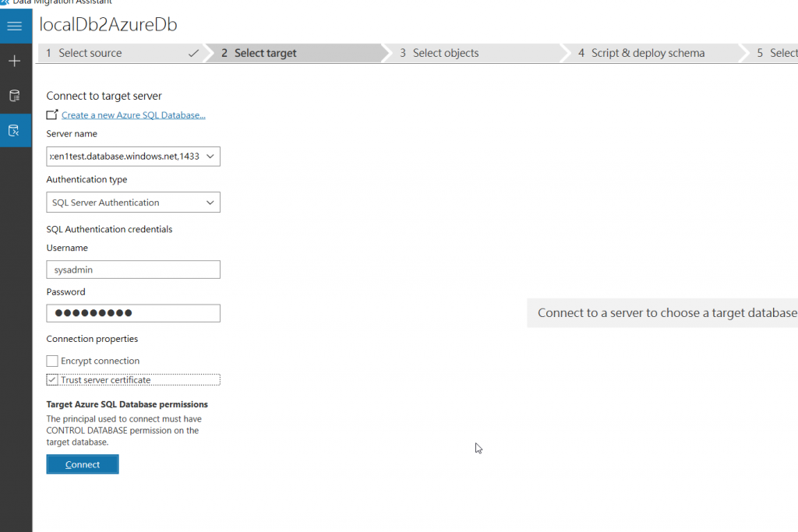798x532 pixels.
Task: Click the localDb2AzureDb project title
Action: click(x=108, y=24)
